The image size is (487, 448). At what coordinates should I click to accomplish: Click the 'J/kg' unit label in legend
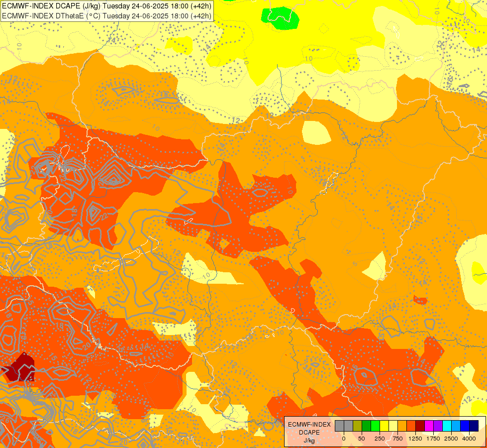click(309, 441)
